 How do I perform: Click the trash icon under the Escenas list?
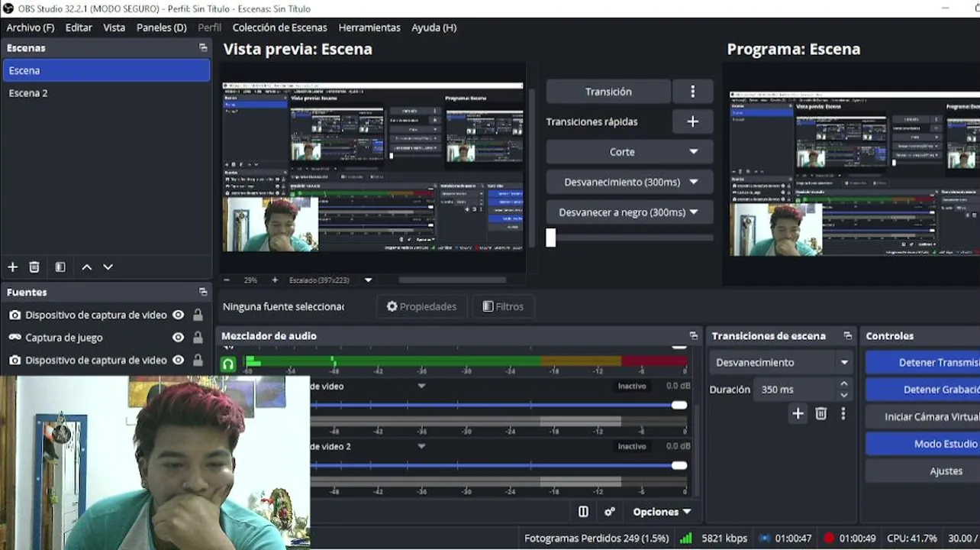(34, 267)
